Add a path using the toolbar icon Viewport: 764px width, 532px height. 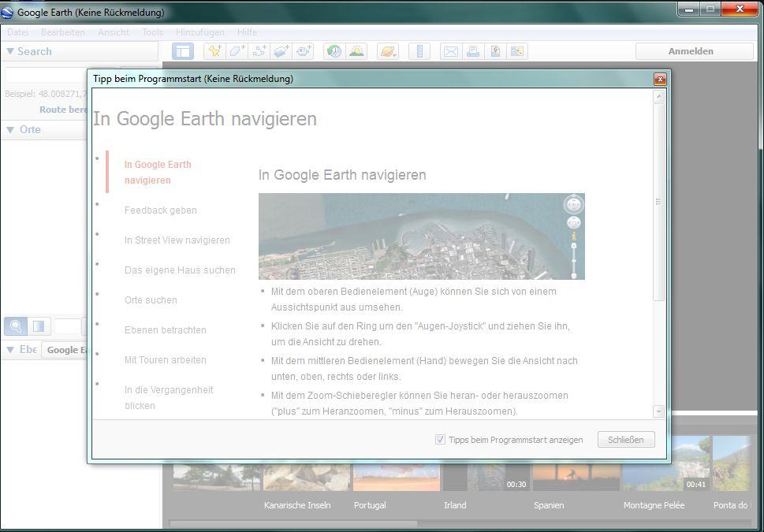(259, 51)
